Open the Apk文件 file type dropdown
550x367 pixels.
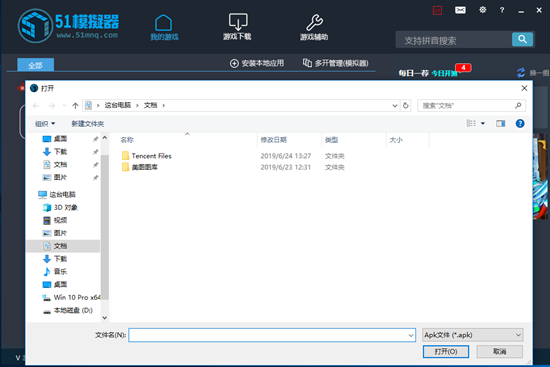pyautogui.click(x=472, y=335)
